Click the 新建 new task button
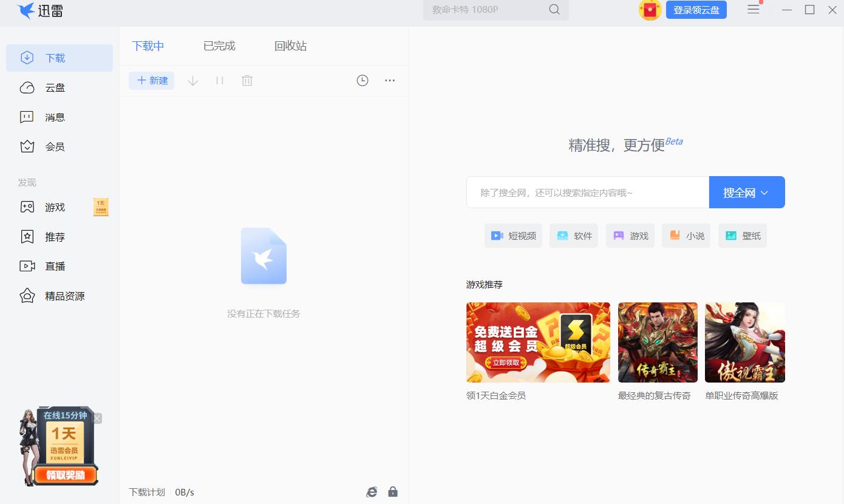 pyautogui.click(x=151, y=80)
